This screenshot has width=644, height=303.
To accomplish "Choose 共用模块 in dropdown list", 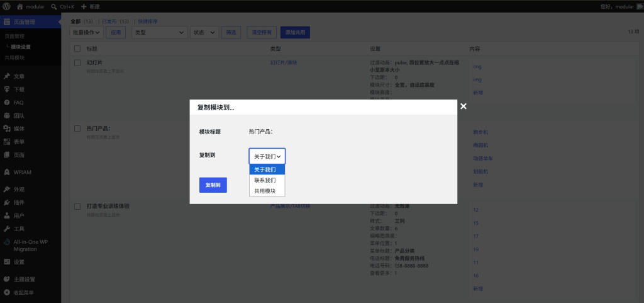I will coord(267,191).
